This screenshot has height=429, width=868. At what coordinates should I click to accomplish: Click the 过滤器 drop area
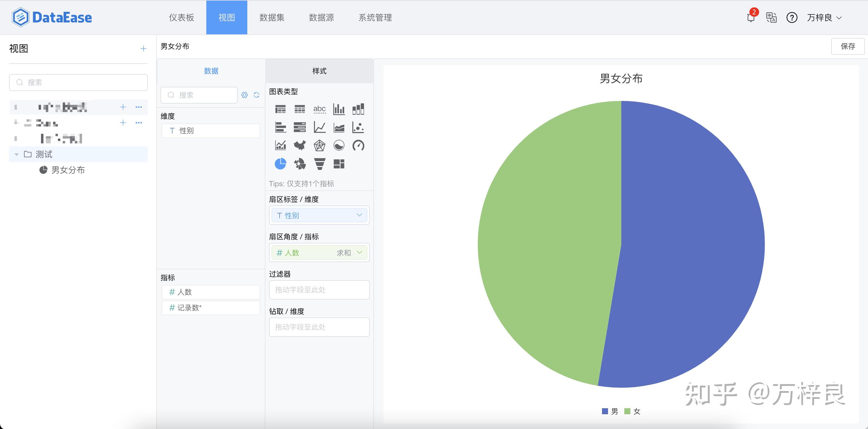319,290
